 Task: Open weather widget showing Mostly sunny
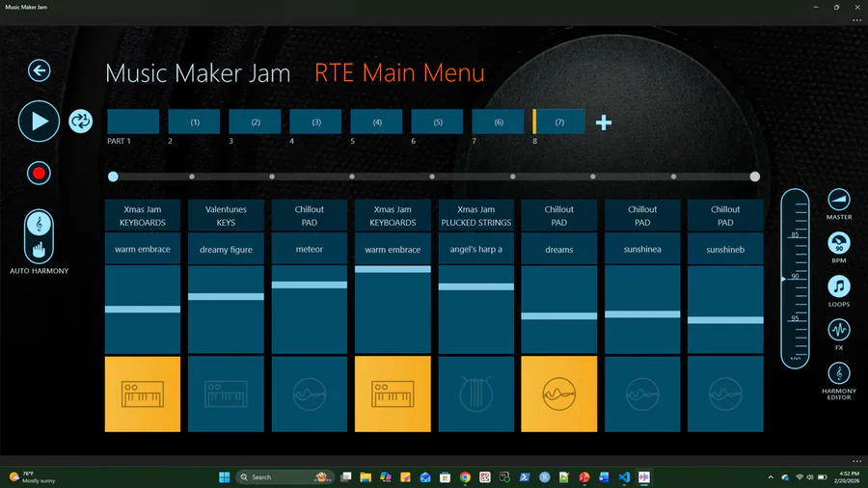coord(32,477)
